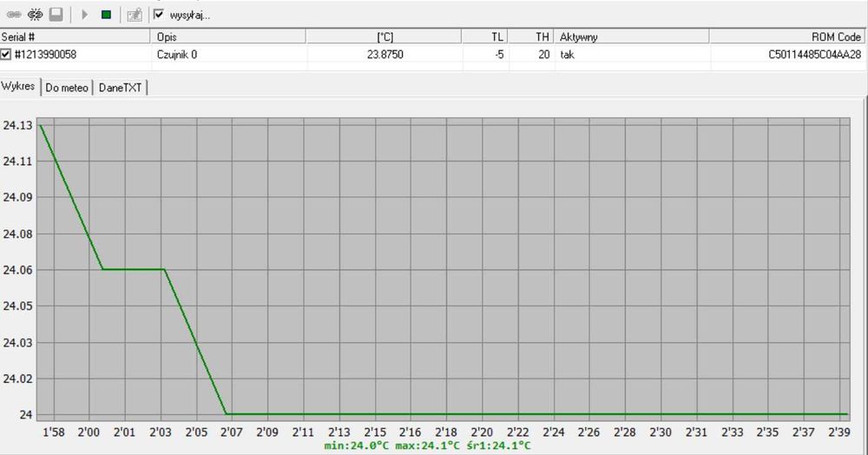This screenshot has width=868, height=455.
Task: Click the ROM Code column header
Action: [x=786, y=36]
